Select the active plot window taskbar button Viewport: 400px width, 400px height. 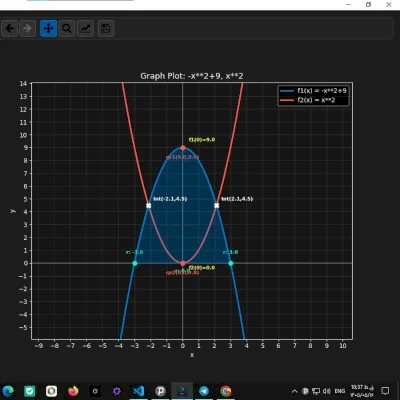click(182, 391)
